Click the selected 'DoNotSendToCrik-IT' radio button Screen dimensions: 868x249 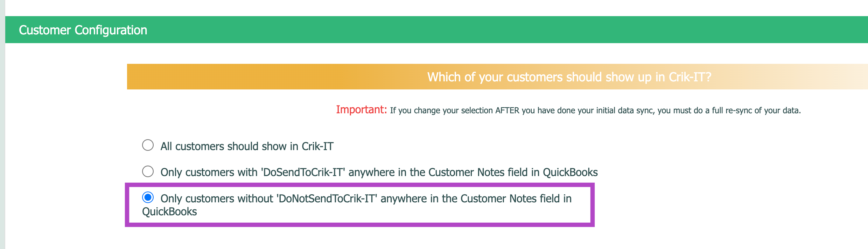pyautogui.click(x=148, y=197)
